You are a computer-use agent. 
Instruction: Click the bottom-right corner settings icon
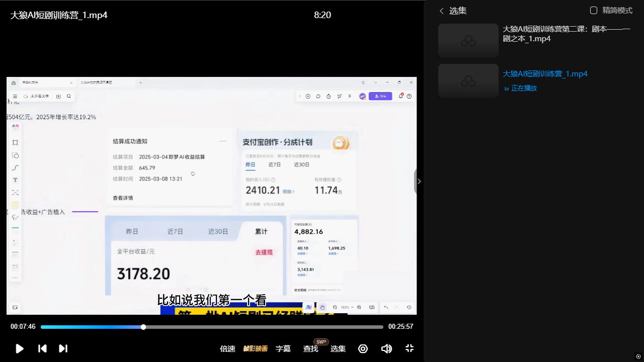638,356
